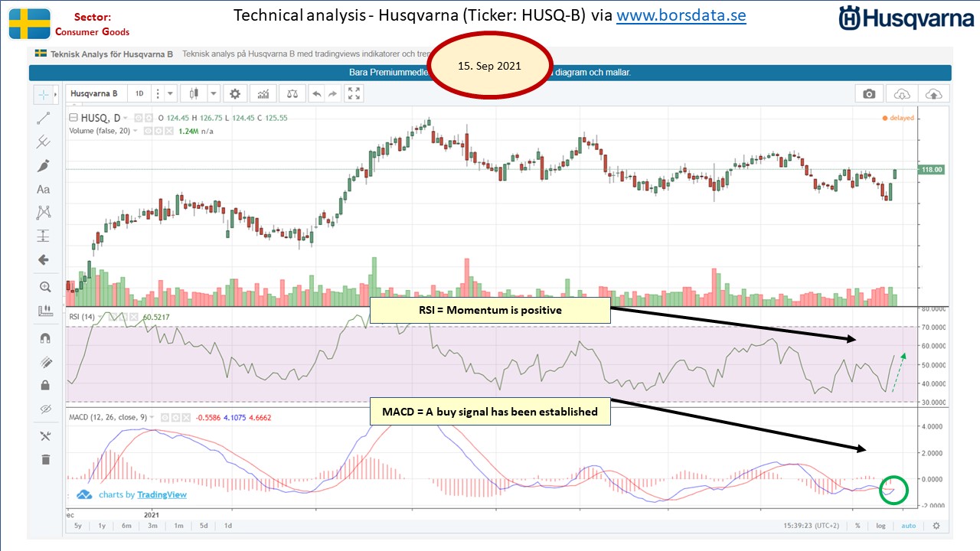Click the Husqvarna B symbol search field

[x=96, y=93]
